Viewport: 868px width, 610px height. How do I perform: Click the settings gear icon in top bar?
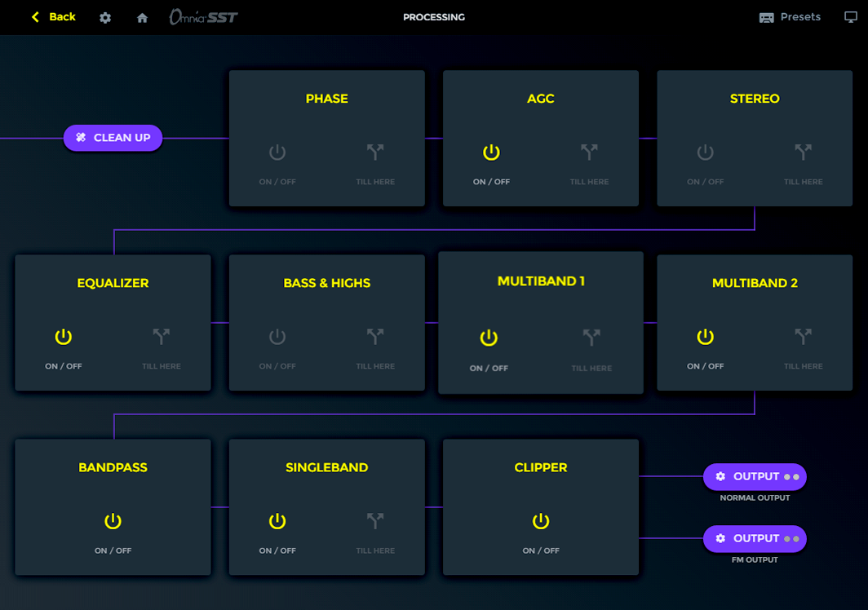[x=105, y=17]
